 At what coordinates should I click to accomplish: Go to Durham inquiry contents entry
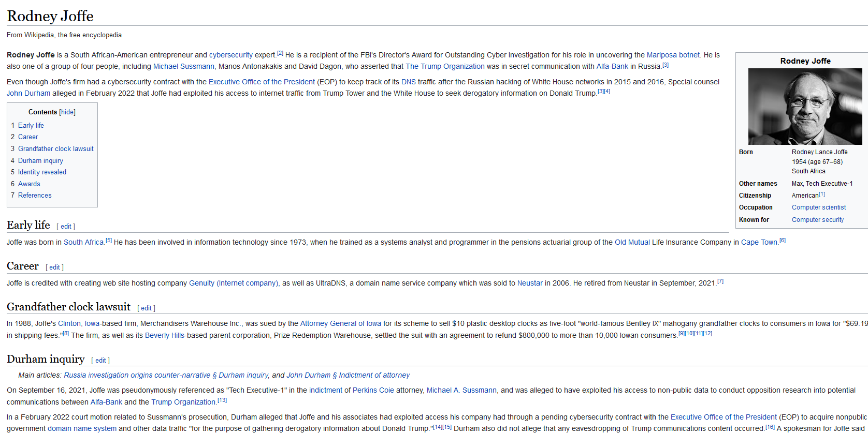pos(40,160)
